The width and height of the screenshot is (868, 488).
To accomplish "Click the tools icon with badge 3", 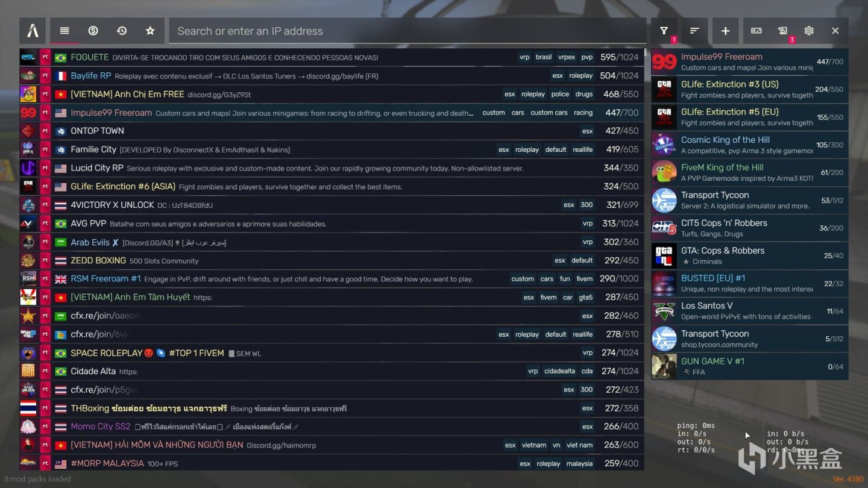I will [x=782, y=31].
